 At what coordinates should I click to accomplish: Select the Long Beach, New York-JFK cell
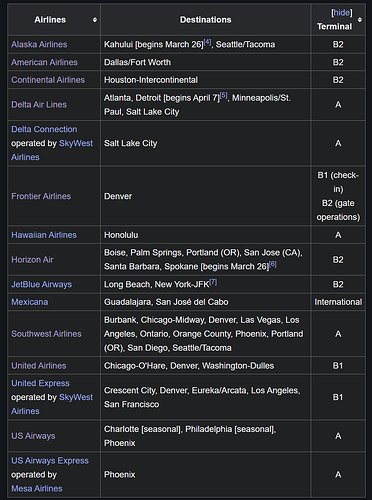[x=206, y=284]
